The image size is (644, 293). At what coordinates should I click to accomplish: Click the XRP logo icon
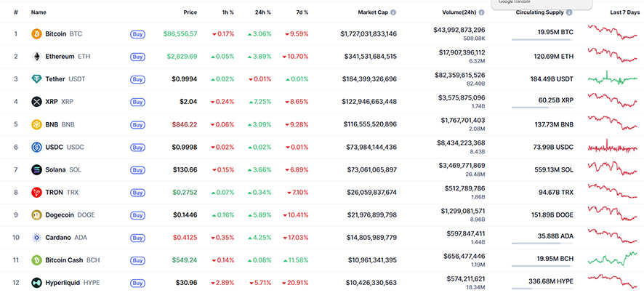36,102
